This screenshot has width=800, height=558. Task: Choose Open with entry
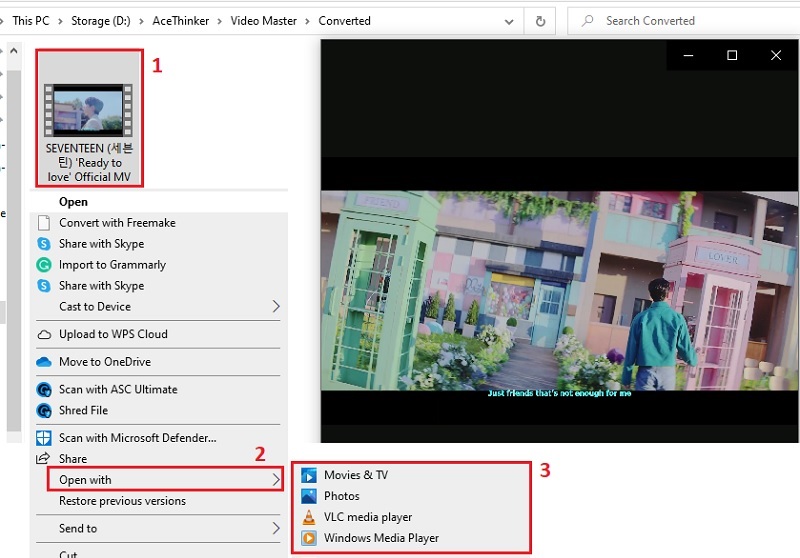[165, 480]
